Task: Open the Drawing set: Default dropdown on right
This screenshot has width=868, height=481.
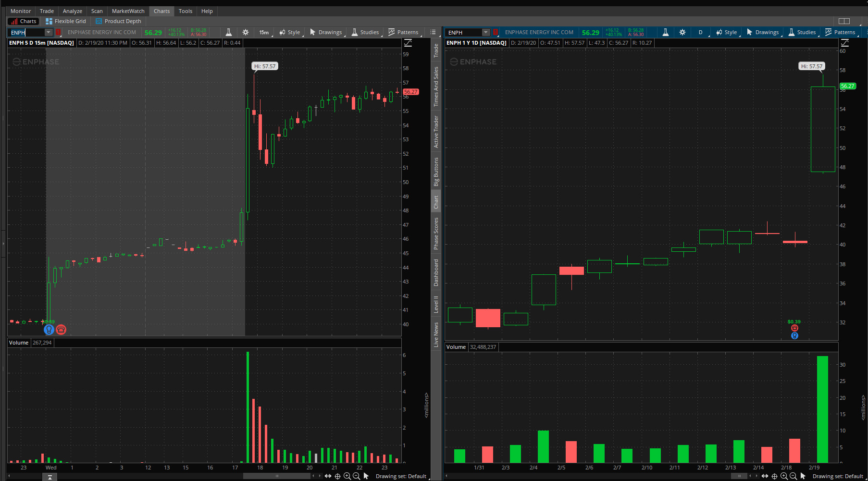Action: point(838,476)
